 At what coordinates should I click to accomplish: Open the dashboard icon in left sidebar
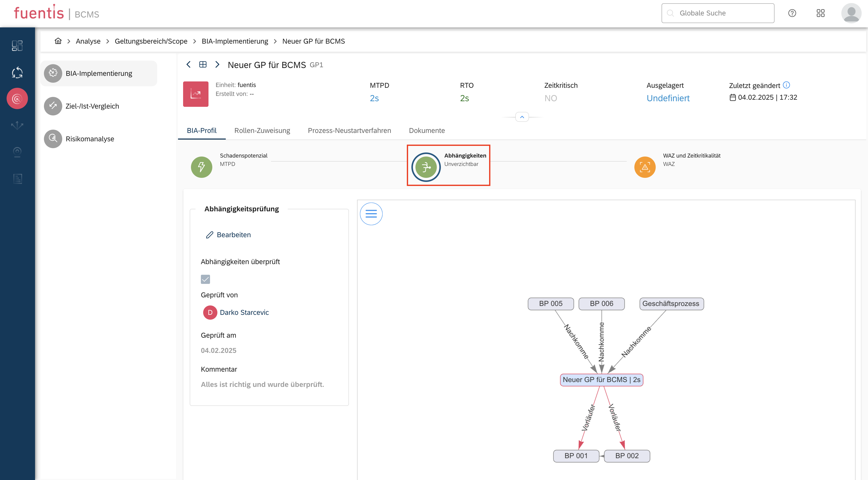point(17,46)
